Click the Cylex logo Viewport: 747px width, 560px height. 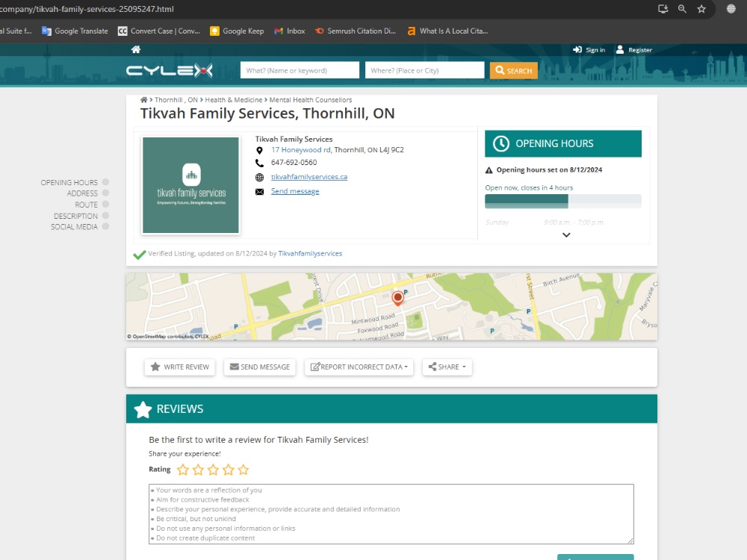169,70
